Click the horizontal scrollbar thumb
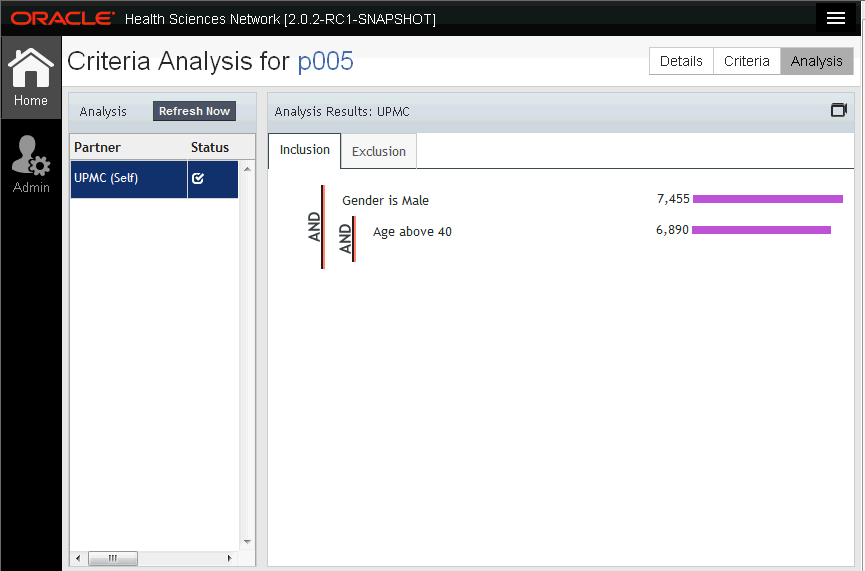Viewport: 865px width, 571px height. coord(113,558)
